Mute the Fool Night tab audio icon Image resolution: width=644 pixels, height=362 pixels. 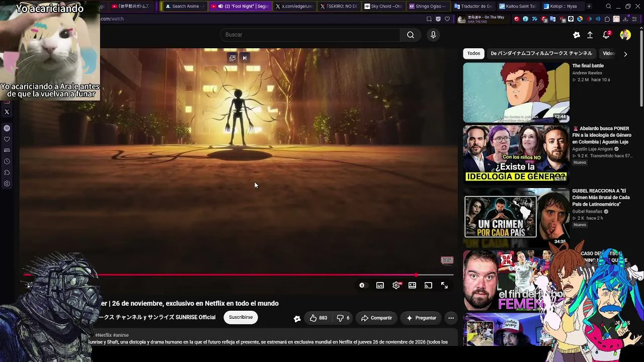[220, 6]
